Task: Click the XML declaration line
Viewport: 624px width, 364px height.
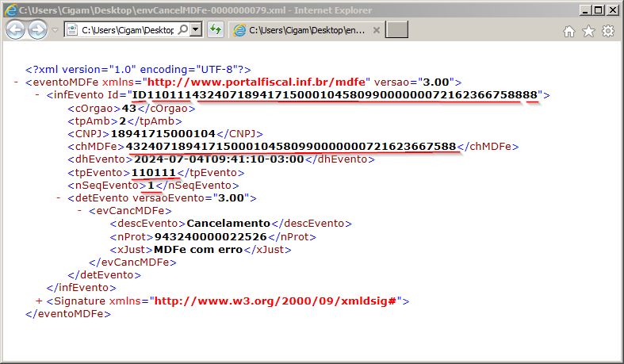Action: point(138,69)
